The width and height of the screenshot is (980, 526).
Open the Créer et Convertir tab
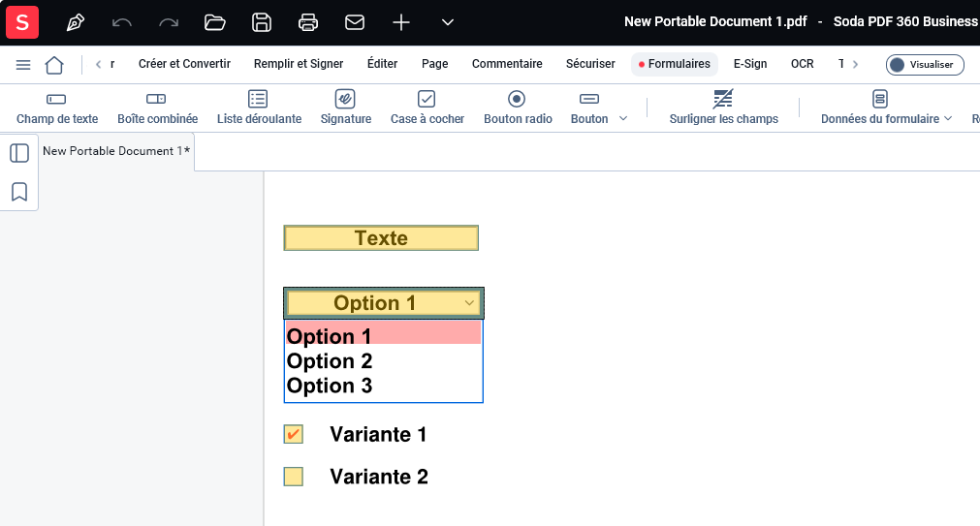[x=184, y=64]
